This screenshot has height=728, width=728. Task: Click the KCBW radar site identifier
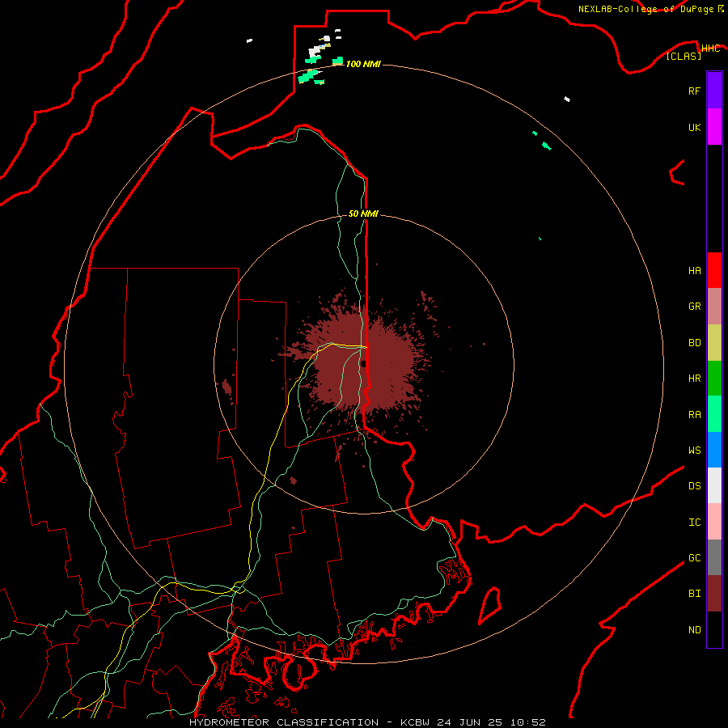point(415,722)
